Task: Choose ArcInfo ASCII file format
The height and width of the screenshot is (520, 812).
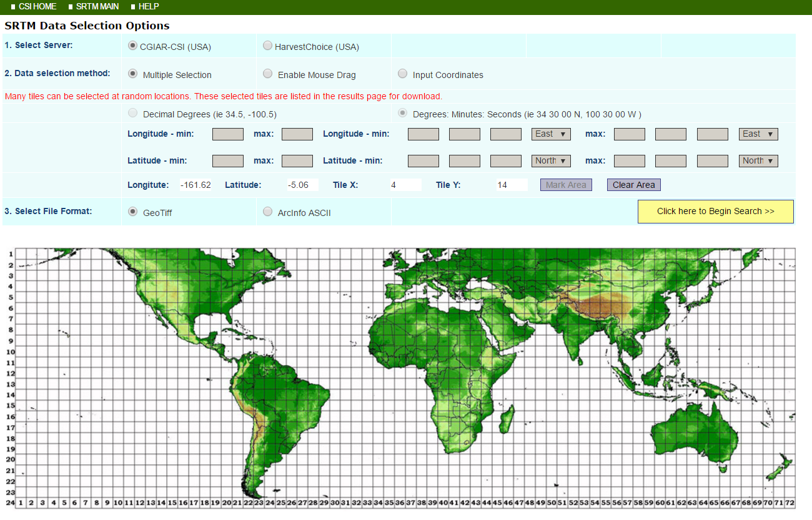Action: point(267,212)
